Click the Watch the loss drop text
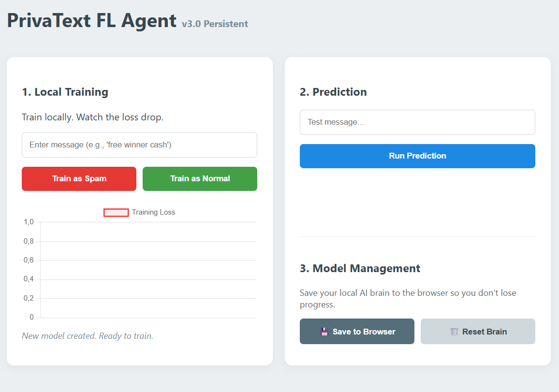Viewport: 559px width, 392px height. pyautogui.click(x=120, y=117)
